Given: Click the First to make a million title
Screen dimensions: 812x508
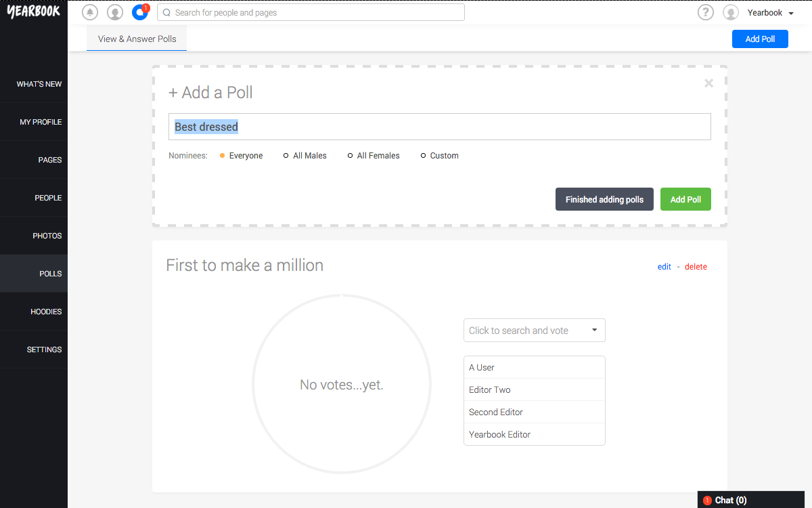Looking at the screenshot, I should point(245,266).
